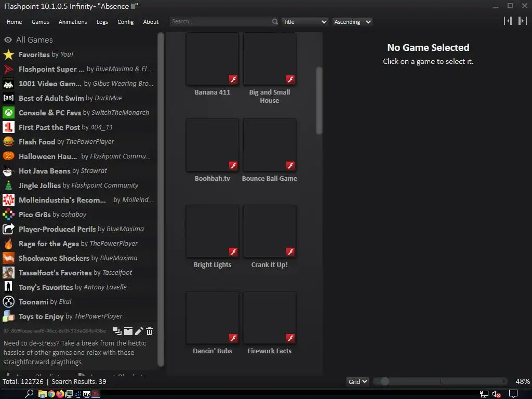Select the Bounce Ball Game thumbnail
This screenshot has height=399, width=532.
click(270, 145)
